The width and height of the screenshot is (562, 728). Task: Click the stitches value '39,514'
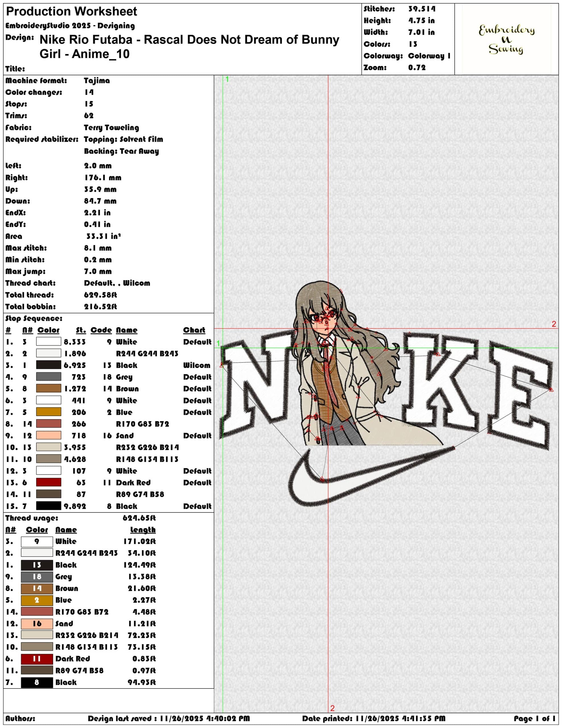(x=422, y=9)
